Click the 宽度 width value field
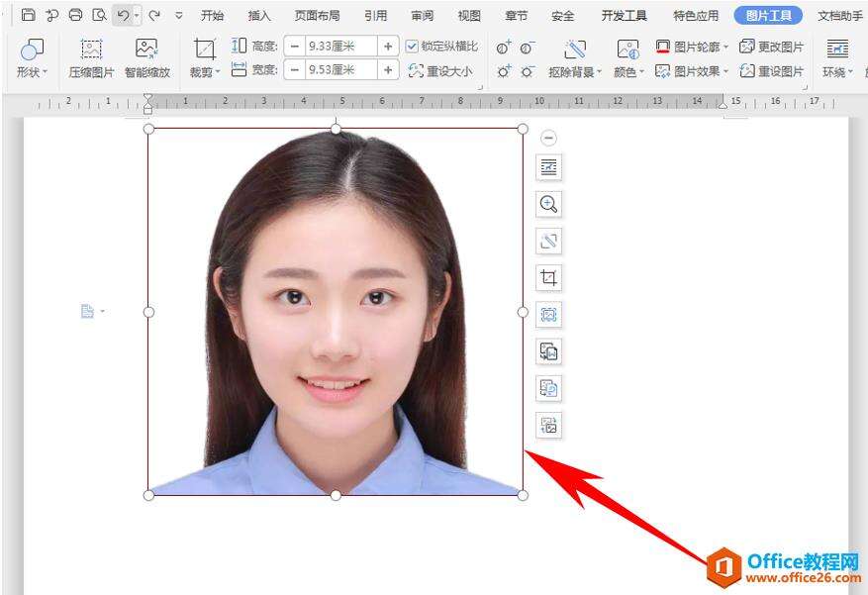Image resolution: width=868 pixels, height=595 pixels. [341, 69]
